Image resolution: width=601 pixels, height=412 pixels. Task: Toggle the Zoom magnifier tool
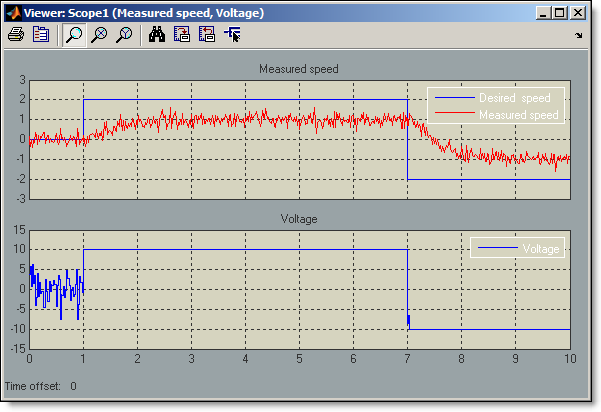[x=74, y=35]
